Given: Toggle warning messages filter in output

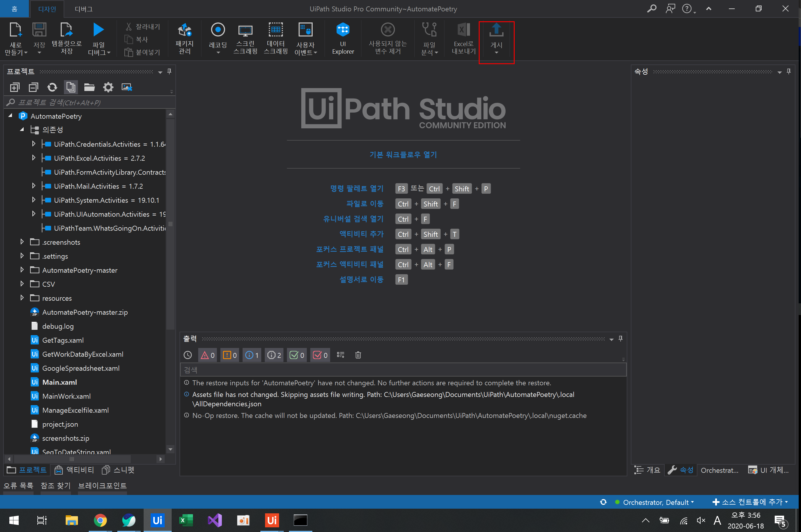Looking at the screenshot, I should (x=229, y=355).
